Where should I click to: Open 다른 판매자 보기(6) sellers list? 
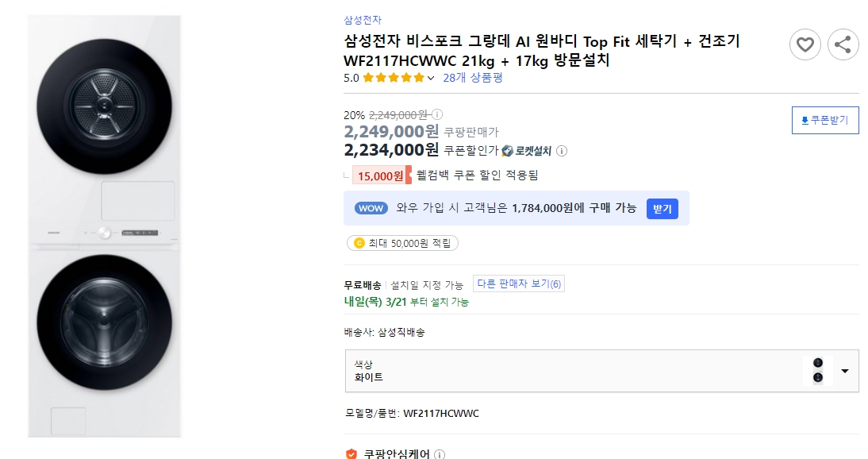[x=519, y=283]
